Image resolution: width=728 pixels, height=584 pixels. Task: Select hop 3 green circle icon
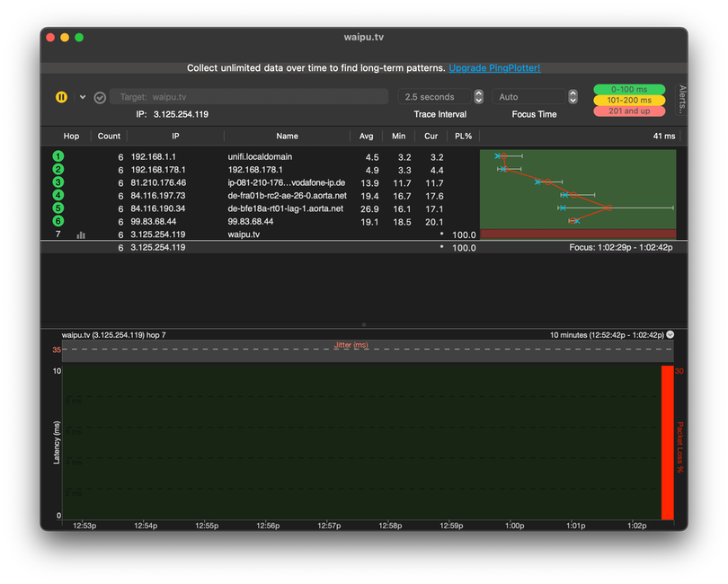[58, 182]
